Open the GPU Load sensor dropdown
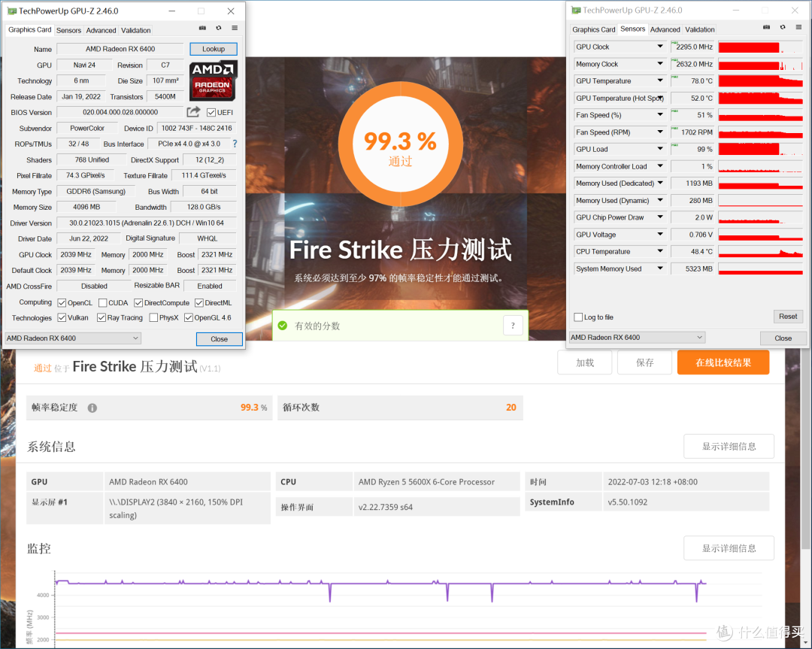 coord(660,149)
